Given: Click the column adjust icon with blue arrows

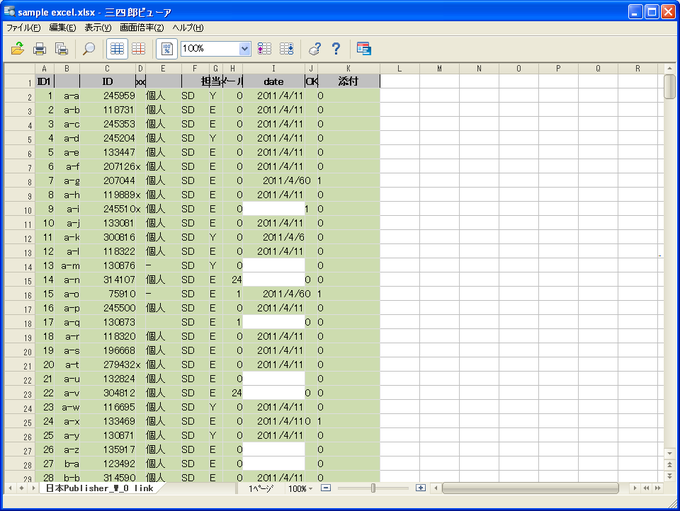Looking at the screenshot, I should point(286,49).
